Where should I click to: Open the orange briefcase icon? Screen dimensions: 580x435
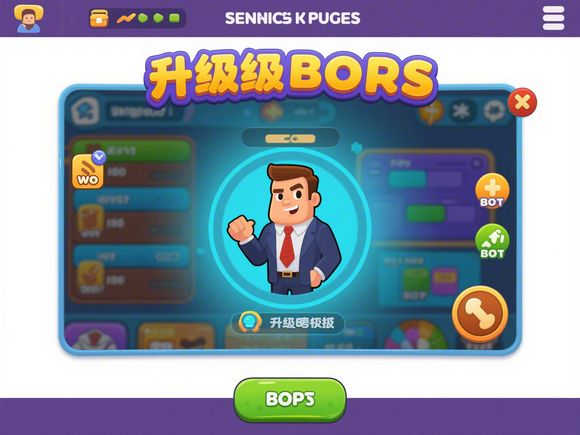pyautogui.click(x=99, y=18)
